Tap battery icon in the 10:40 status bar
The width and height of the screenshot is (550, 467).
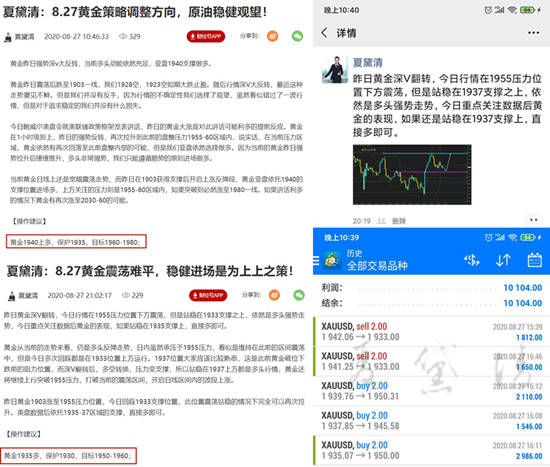pyautogui.click(x=528, y=10)
